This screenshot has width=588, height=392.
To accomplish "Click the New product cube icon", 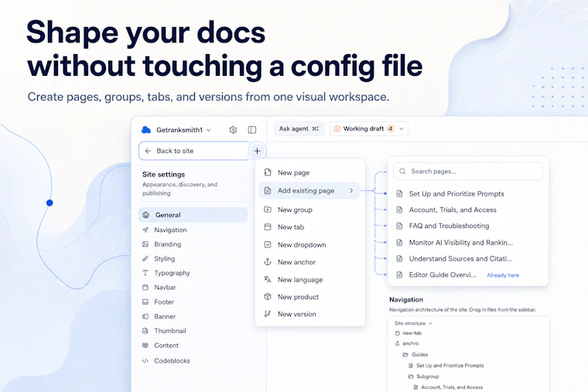I will coord(268,296).
